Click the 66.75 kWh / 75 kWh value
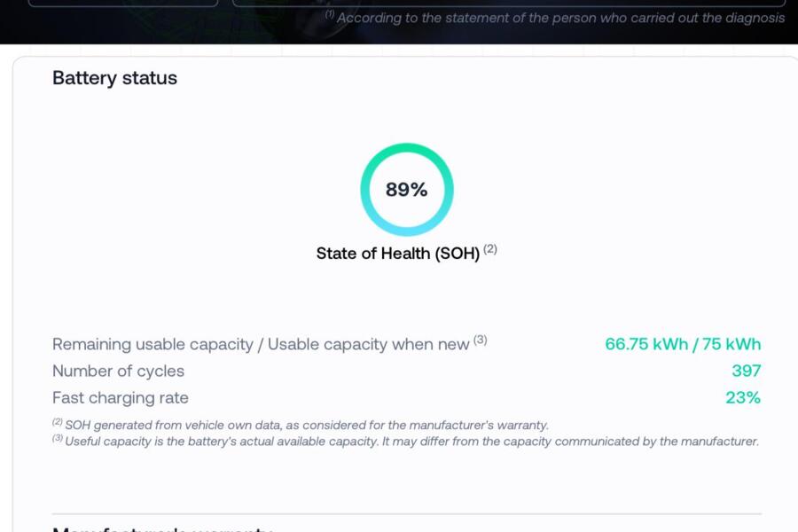 683,344
